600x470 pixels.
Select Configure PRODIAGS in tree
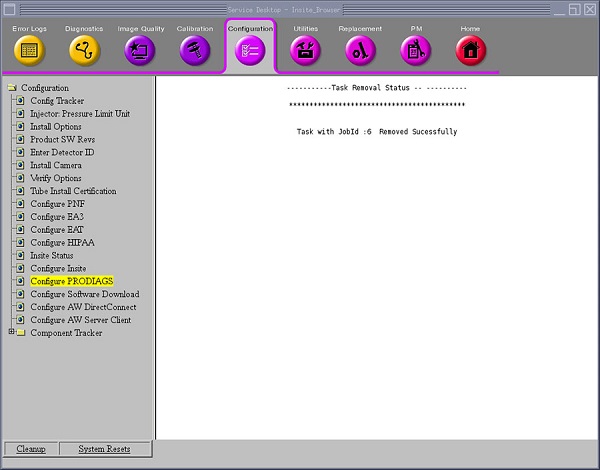coord(71,282)
